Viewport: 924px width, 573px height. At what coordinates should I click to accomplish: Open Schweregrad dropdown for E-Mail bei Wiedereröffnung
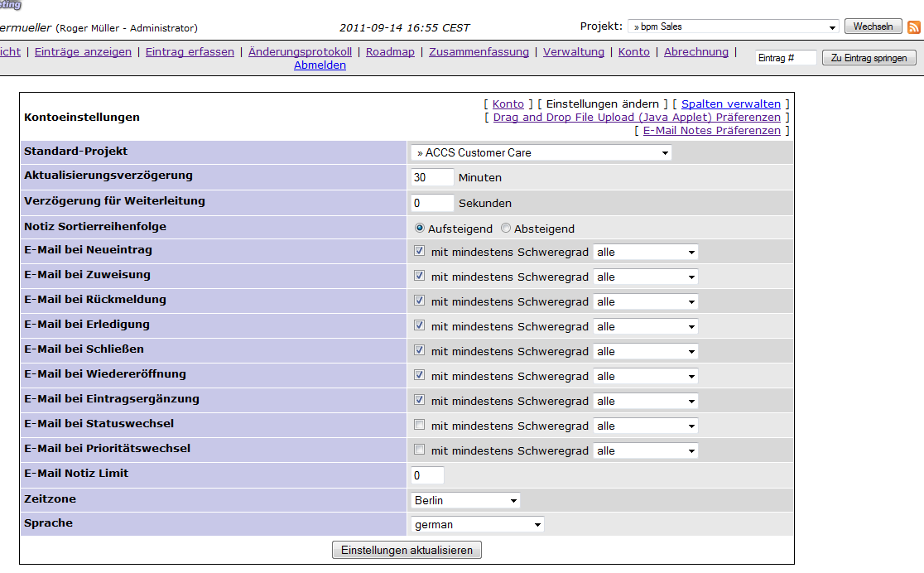coord(645,376)
